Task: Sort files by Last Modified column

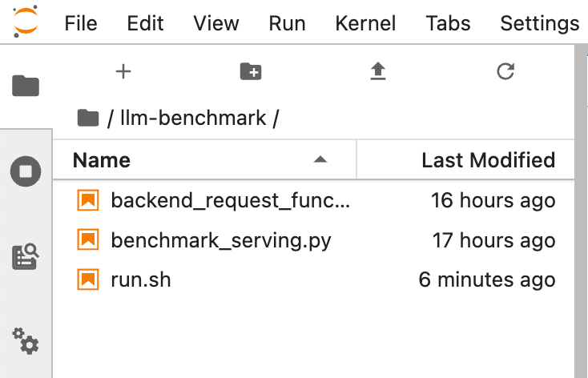Action: click(x=488, y=160)
